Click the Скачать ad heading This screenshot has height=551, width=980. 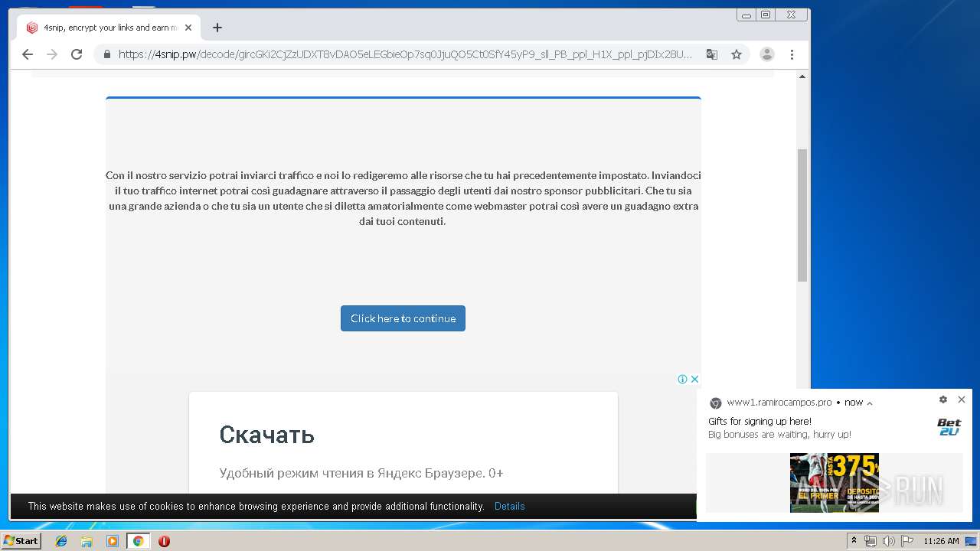pyautogui.click(x=266, y=435)
